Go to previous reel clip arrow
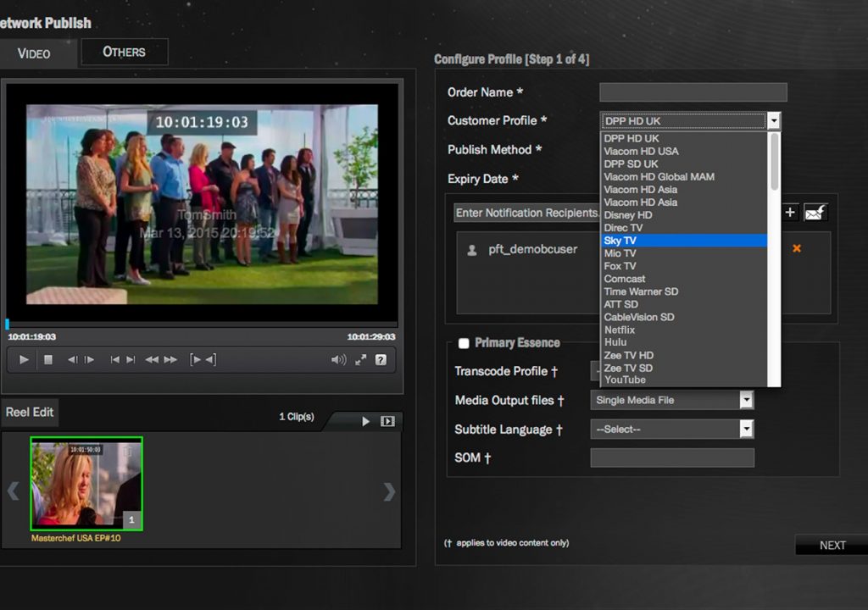This screenshot has height=610, width=868. coord(14,491)
